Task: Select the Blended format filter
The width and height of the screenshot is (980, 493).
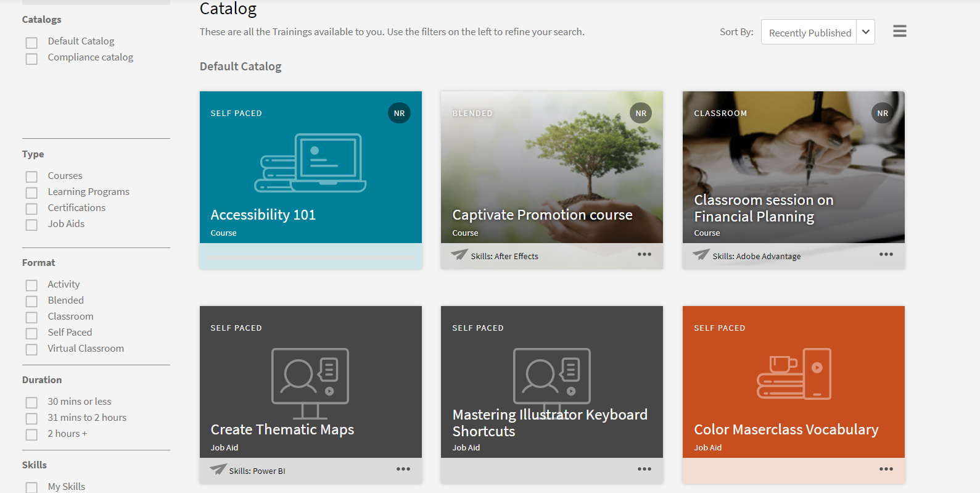Action: [x=31, y=302]
